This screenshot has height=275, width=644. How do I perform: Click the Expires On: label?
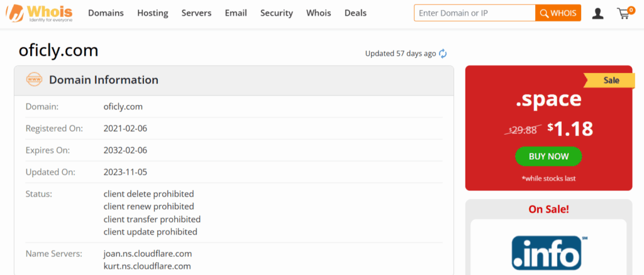(48, 150)
